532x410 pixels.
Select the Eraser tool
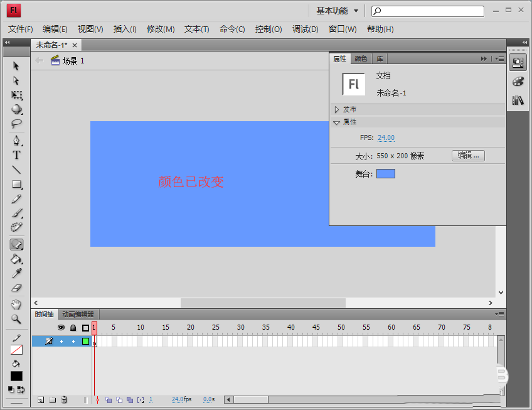[x=16, y=288]
